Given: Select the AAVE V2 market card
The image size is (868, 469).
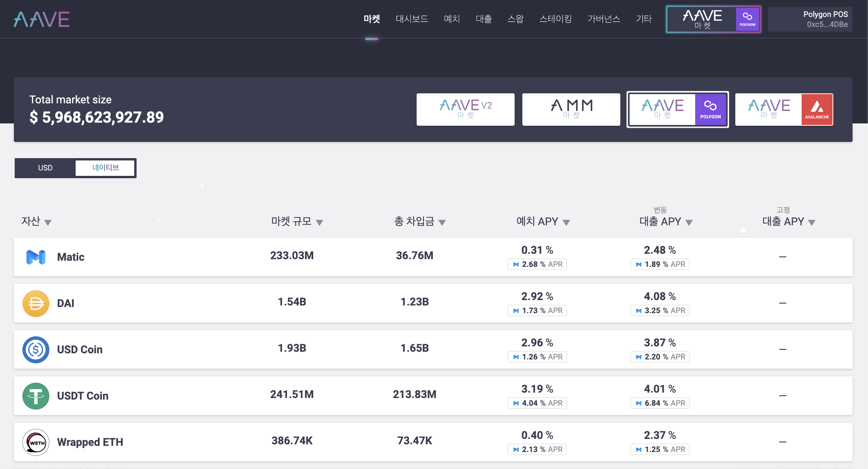Looking at the screenshot, I should pos(465,110).
